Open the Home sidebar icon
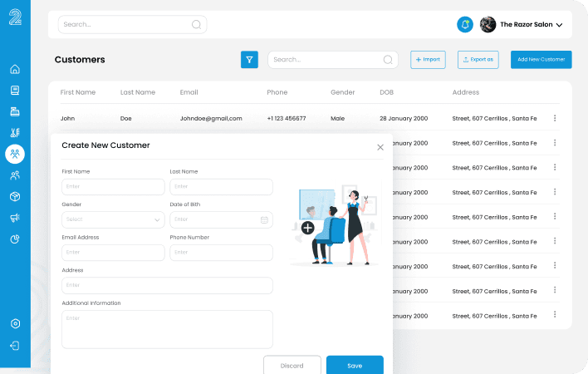Image resolution: width=588 pixels, height=374 pixels. pos(15,70)
